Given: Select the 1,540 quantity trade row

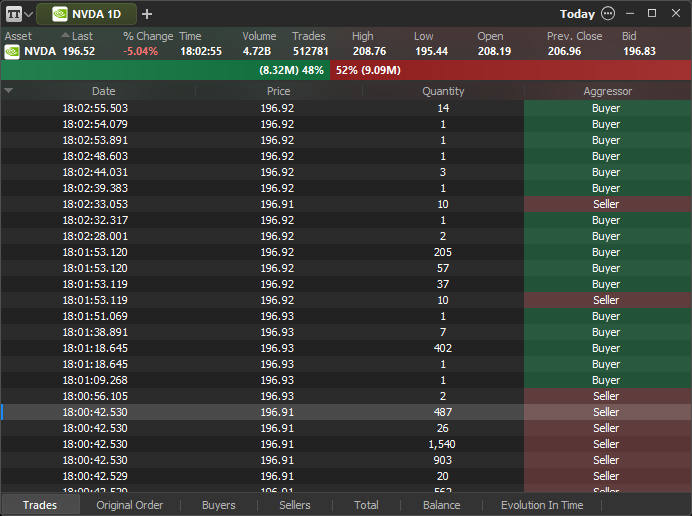Looking at the screenshot, I should [346, 444].
